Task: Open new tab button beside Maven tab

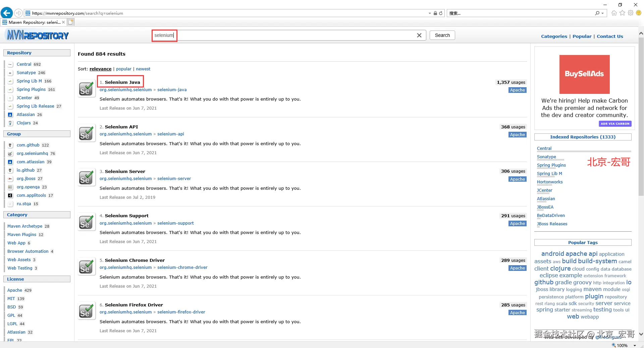Action: click(71, 22)
